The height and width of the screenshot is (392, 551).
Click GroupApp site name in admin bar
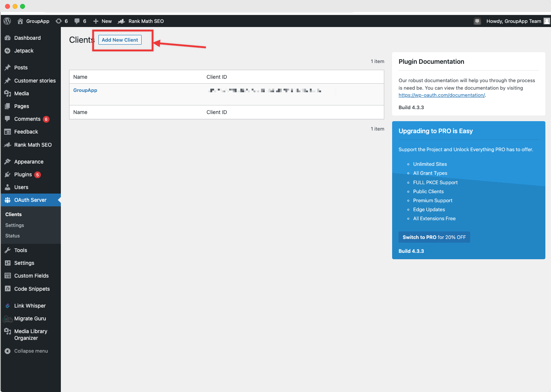pyautogui.click(x=38, y=21)
